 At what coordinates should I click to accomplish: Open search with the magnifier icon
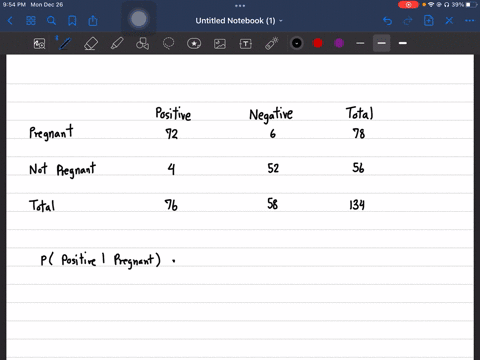tap(51, 21)
